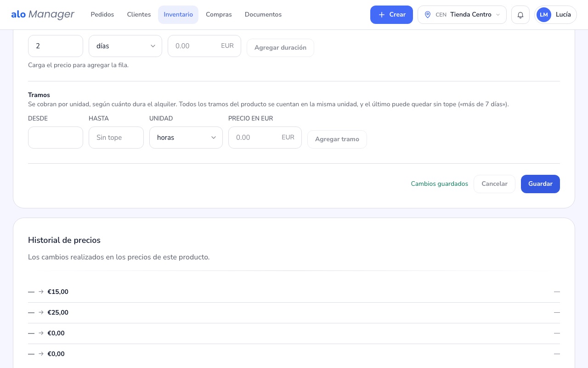Click the Desde input field
The image size is (588, 368).
56,138
